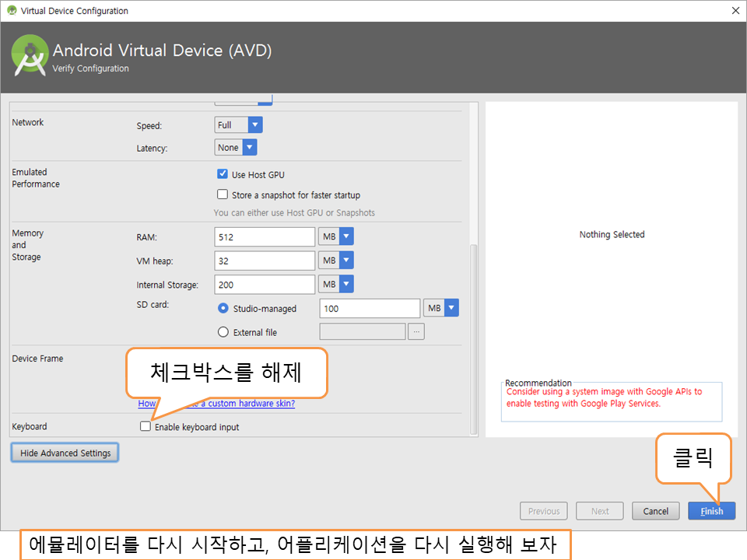Click the vertical scrollbar of settings panel
747x560 pixels.
pos(475,334)
